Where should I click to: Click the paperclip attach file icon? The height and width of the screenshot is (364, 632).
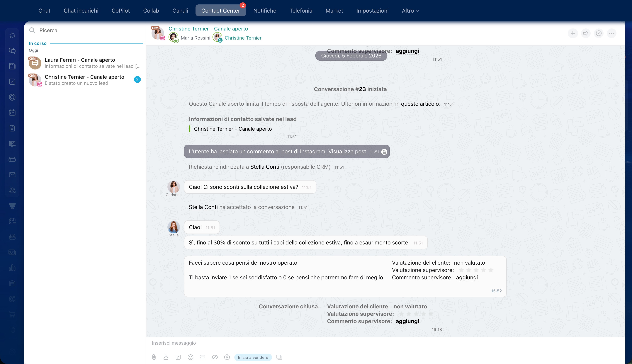154,357
